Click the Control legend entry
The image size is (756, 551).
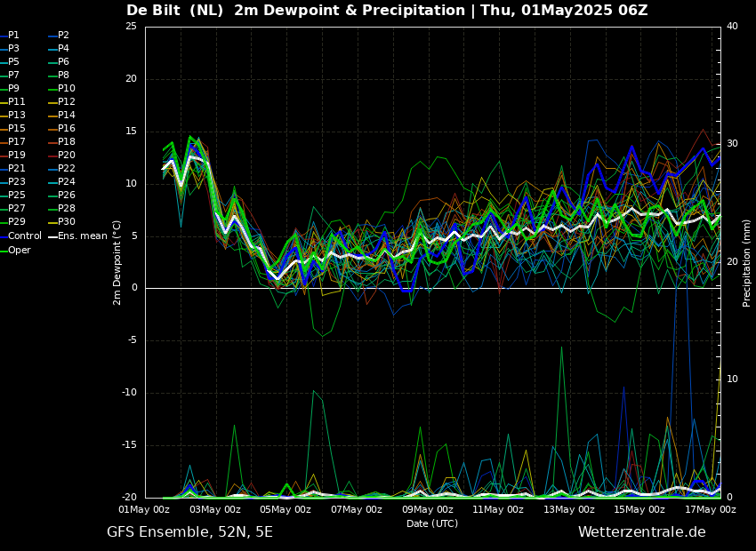coord(20,236)
